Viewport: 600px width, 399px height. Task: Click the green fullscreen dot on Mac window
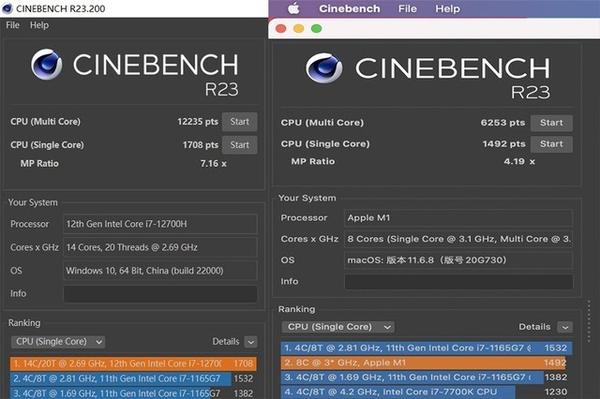pyautogui.click(x=316, y=28)
